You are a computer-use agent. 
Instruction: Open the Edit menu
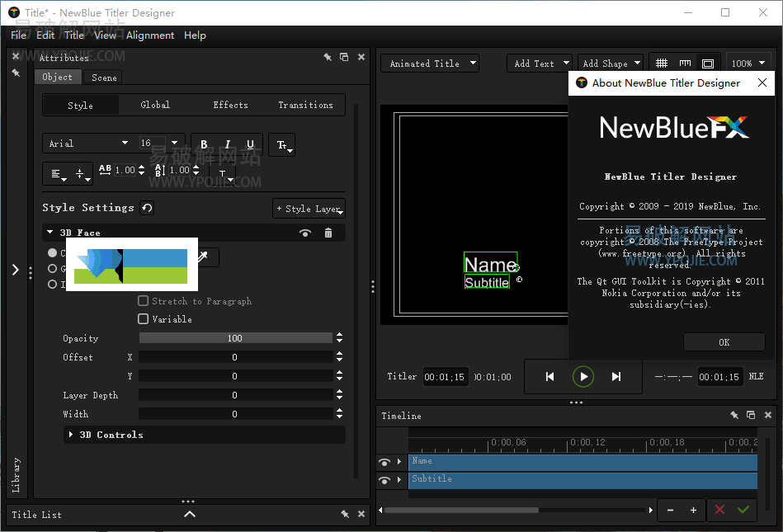click(x=45, y=35)
